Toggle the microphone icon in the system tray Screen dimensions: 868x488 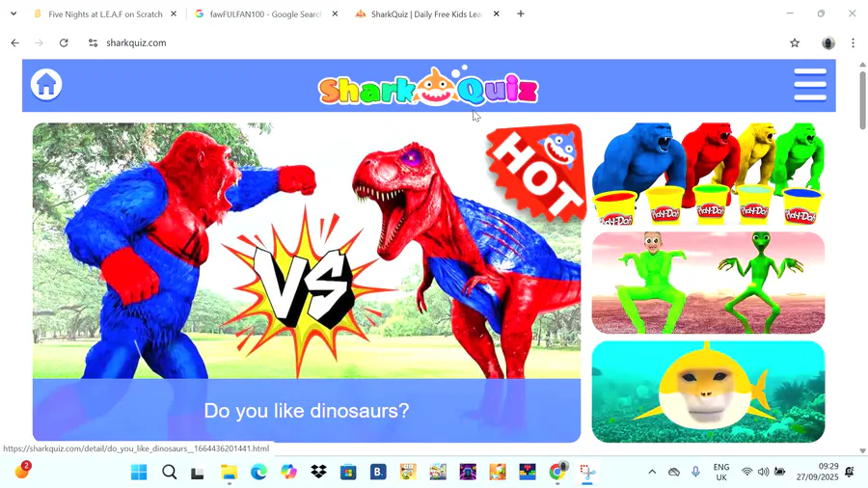coord(695,472)
